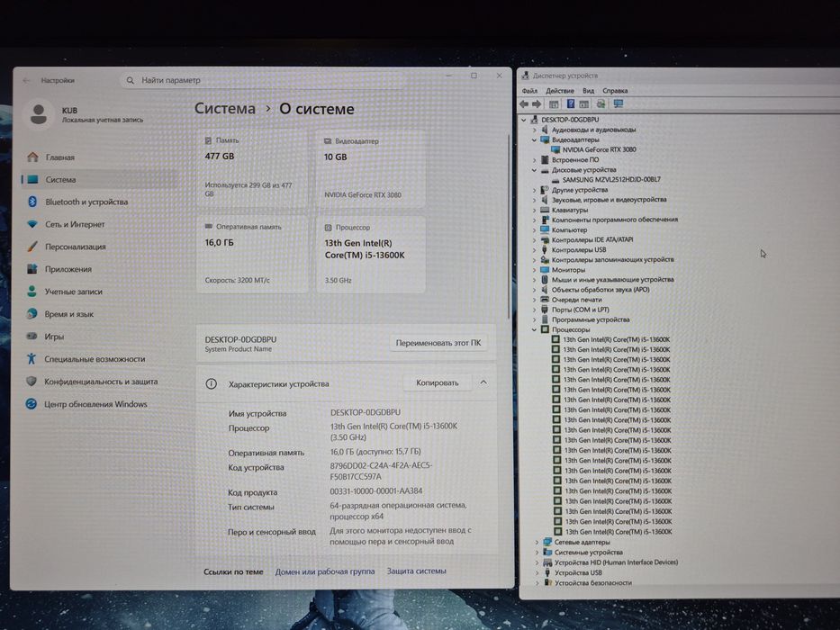Collapse Дисковые устройства node

(x=534, y=170)
